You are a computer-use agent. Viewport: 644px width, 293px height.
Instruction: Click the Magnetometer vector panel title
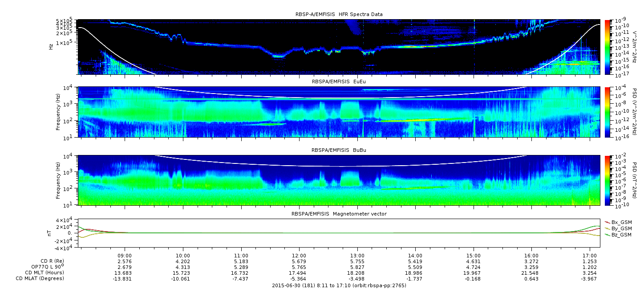[339, 214]
